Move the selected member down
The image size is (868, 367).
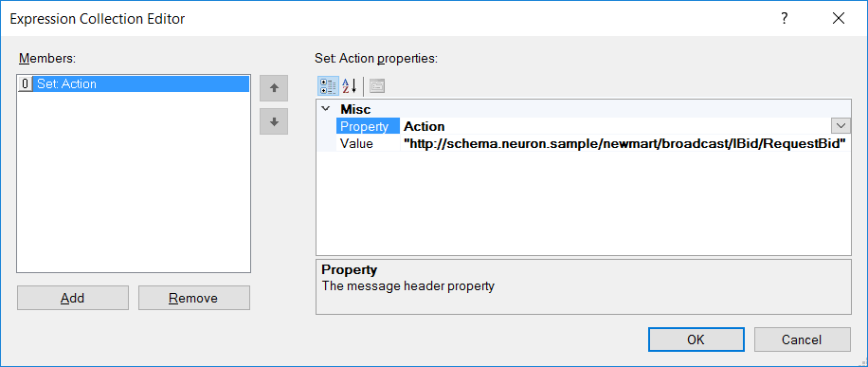(274, 120)
